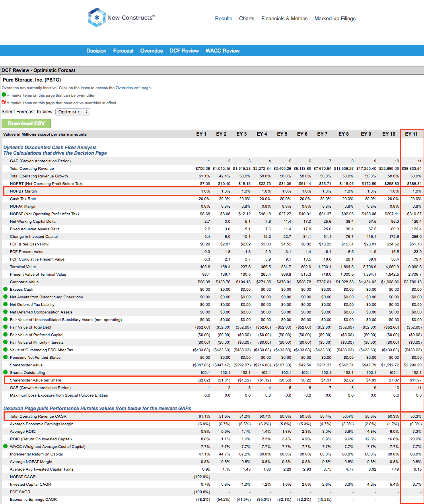Click the Incremental Return on Capital label

click(x=36, y=454)
